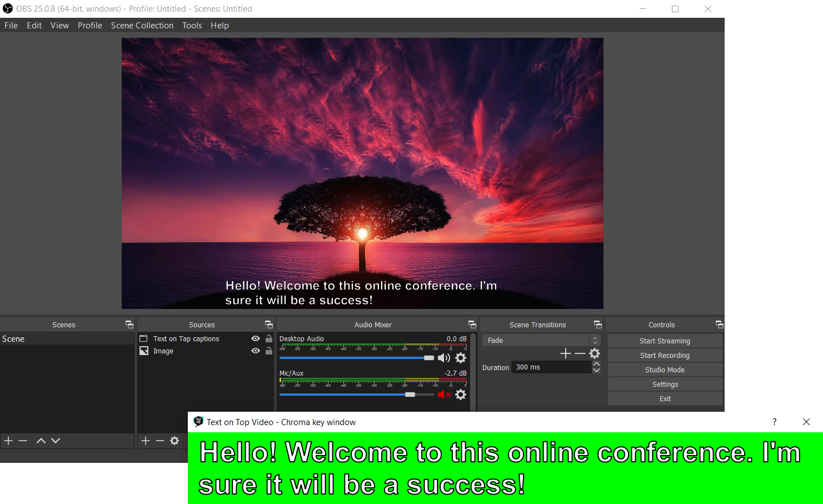Image resolution: width=823 pixels, height=504 pixels.
Task: Move scene down with arrow icon
Action: click(x=56, y=441)
